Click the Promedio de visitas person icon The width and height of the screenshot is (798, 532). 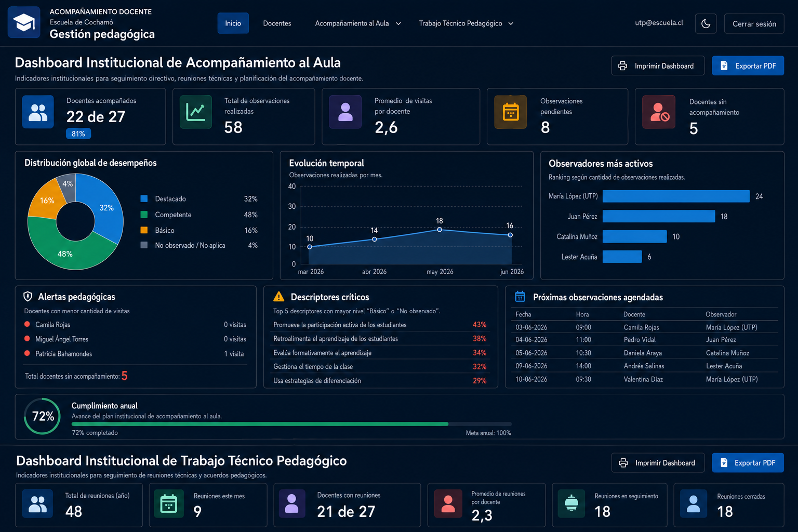pyautogui.click(x=345, y=112)
